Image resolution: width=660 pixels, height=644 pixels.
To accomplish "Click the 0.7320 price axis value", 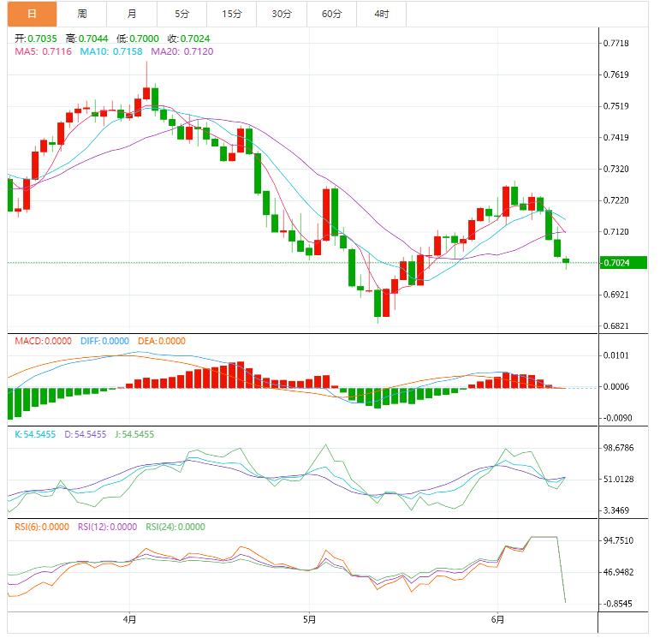I will click(x=615, y=169).
